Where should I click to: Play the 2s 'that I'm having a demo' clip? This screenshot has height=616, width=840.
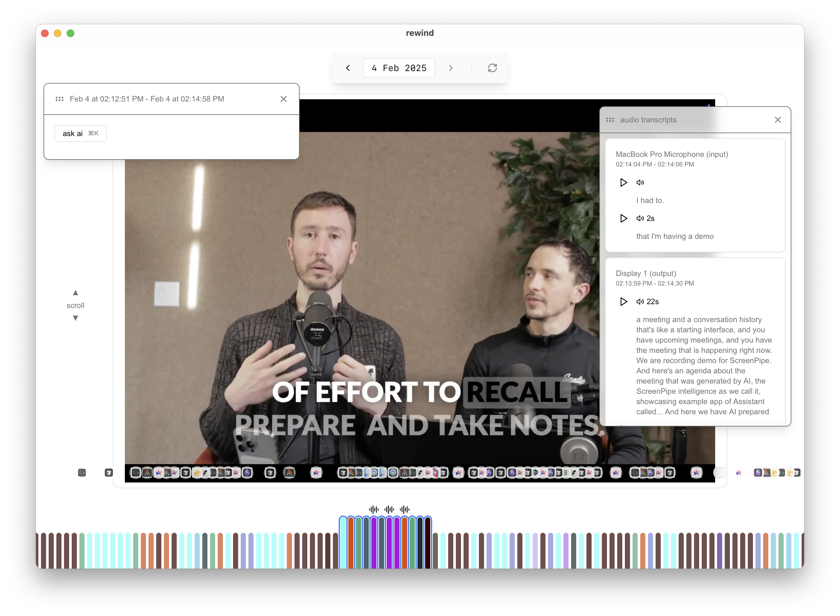623,218
